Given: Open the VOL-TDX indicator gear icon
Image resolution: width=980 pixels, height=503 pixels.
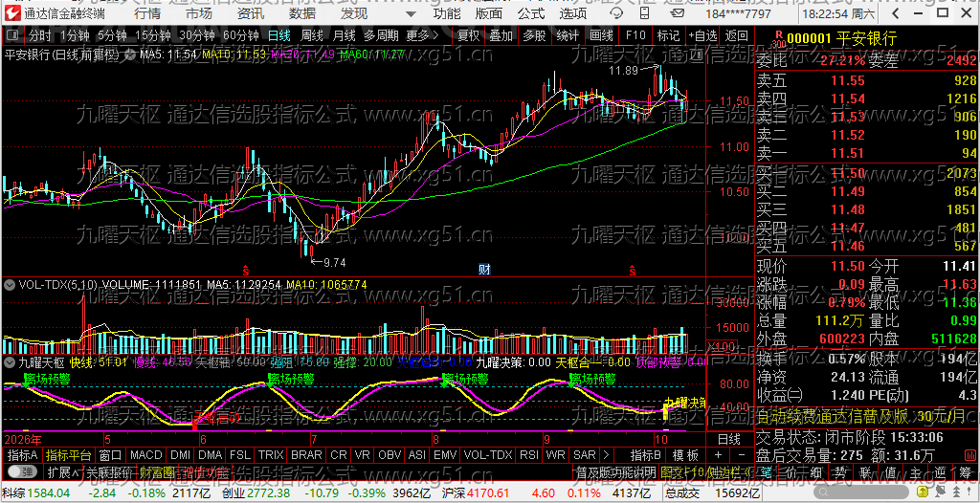Looking at the screenshot, I should click(x=10, y=284).
